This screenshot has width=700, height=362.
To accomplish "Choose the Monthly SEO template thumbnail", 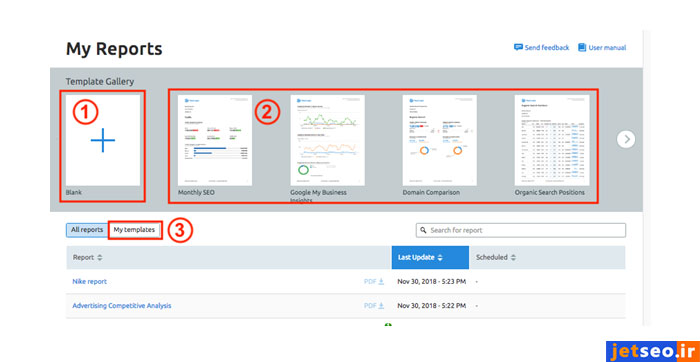I will coord(215,140).
